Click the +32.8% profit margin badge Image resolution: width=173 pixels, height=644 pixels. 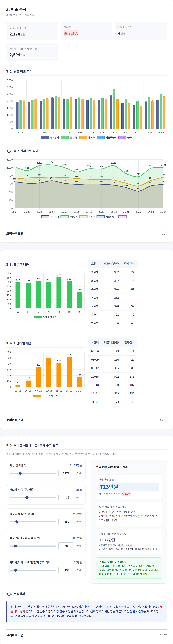click(x=126, y=494)
